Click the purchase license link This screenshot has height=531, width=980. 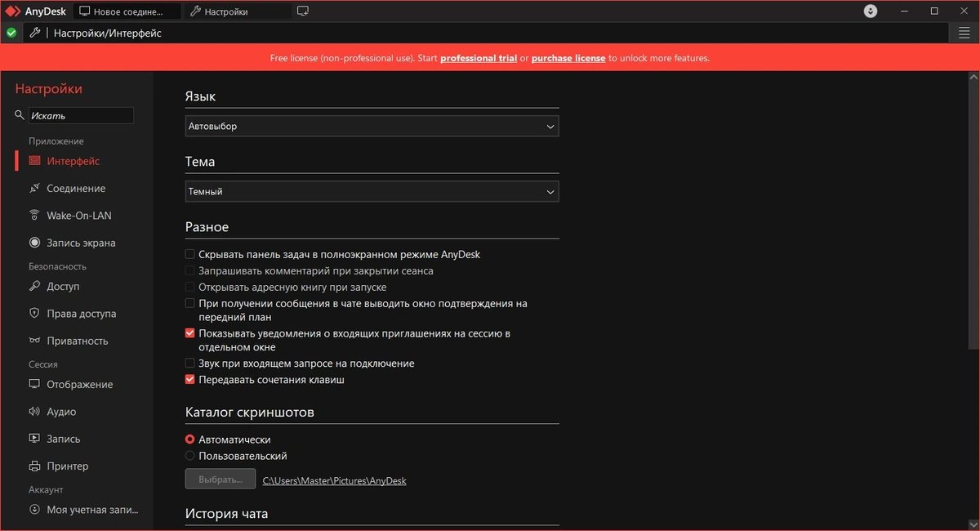point(568,58)
